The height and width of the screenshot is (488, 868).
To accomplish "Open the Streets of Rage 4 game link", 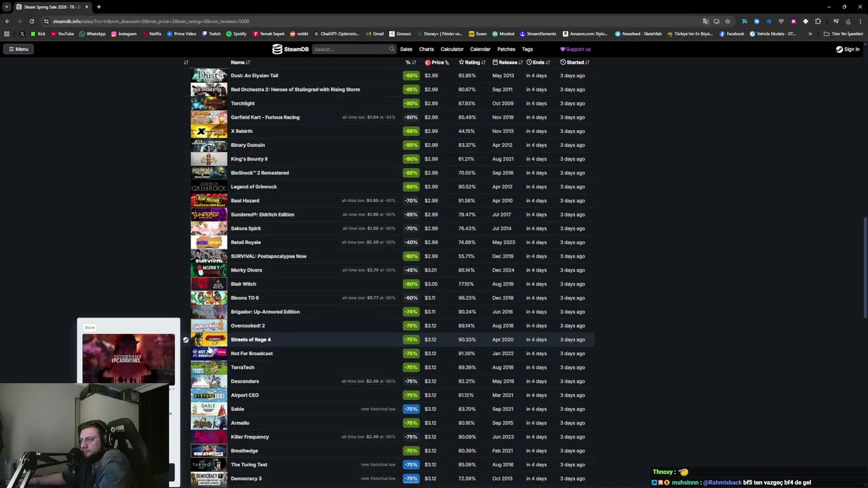I will (250, 340).
